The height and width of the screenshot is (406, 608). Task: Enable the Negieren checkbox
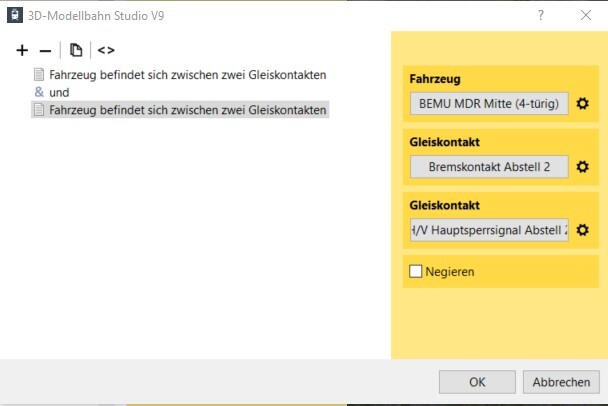click(x=416, y=271)
